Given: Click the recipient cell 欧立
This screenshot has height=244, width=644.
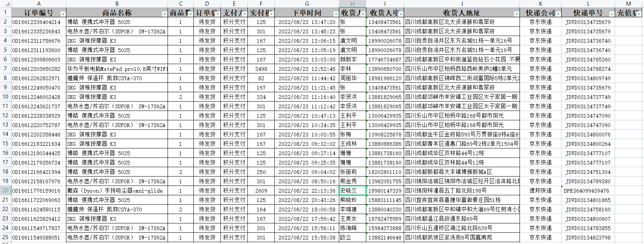Looking at the screenshot, I should coord(352,238).
